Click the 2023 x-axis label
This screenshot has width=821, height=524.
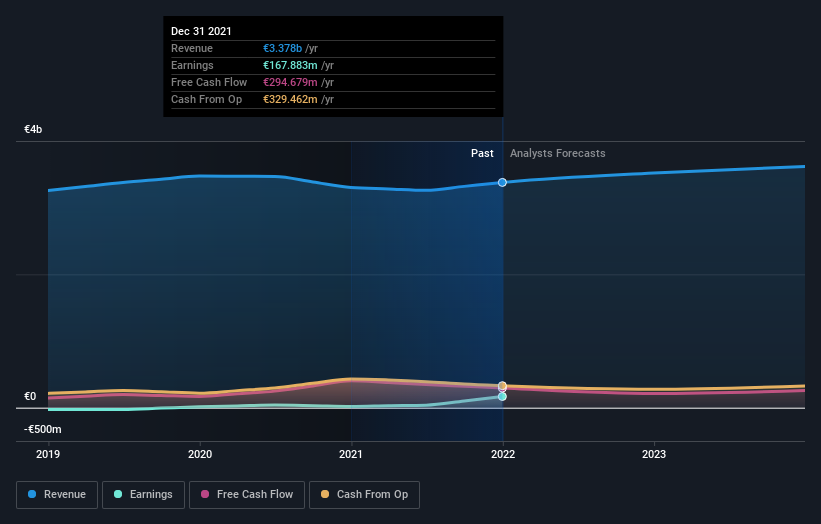coord(654,454)
